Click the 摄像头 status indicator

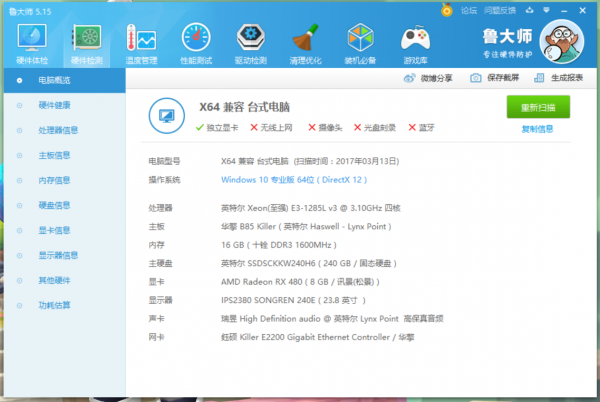325,128
